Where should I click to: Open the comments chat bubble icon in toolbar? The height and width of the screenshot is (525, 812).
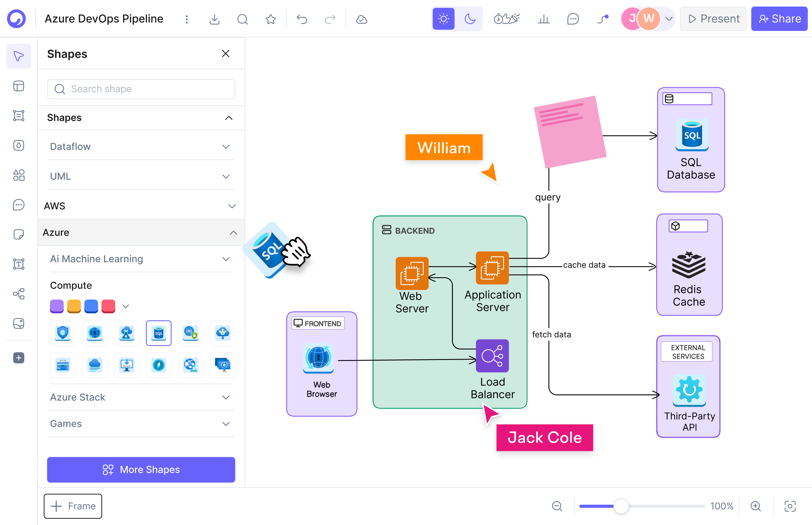pyautogui.click(x=573, y=19)
